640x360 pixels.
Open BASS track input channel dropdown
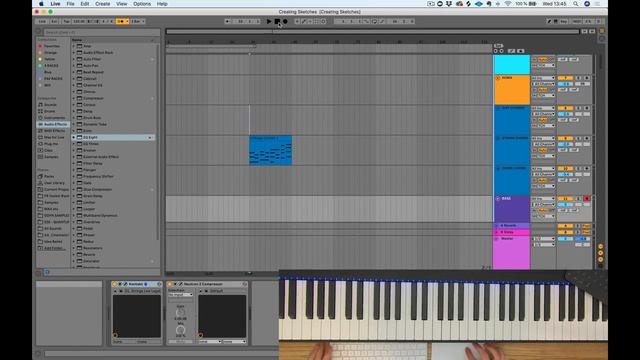(x=543, y=204)
